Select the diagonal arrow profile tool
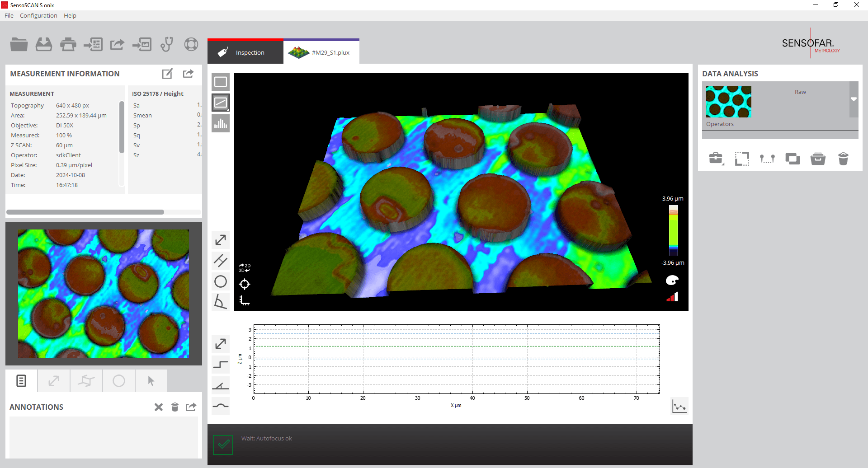The width and height of the screenshot is (868, 468). pyautogui.click(x=221, y=240)
